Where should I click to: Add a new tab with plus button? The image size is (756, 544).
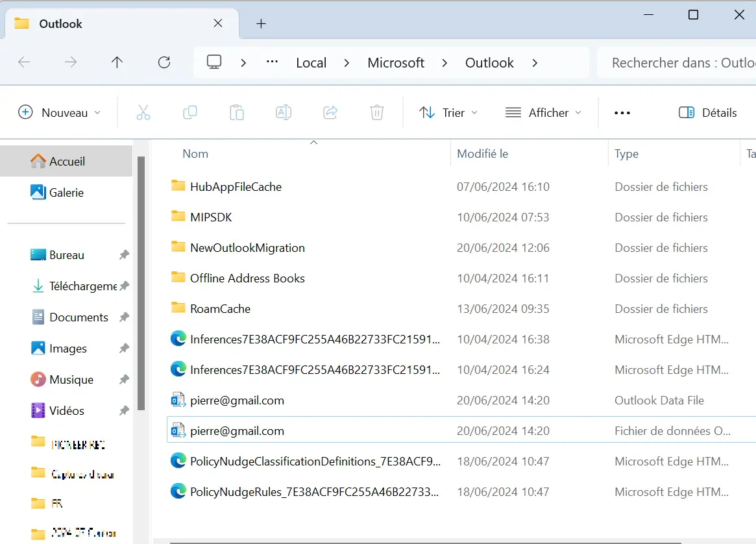point(262,23)
